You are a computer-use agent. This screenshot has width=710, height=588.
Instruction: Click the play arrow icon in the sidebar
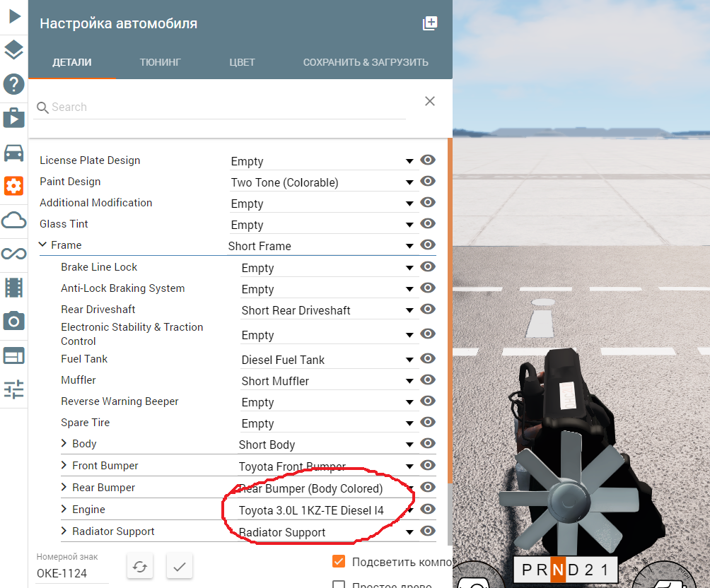[14, 16]
